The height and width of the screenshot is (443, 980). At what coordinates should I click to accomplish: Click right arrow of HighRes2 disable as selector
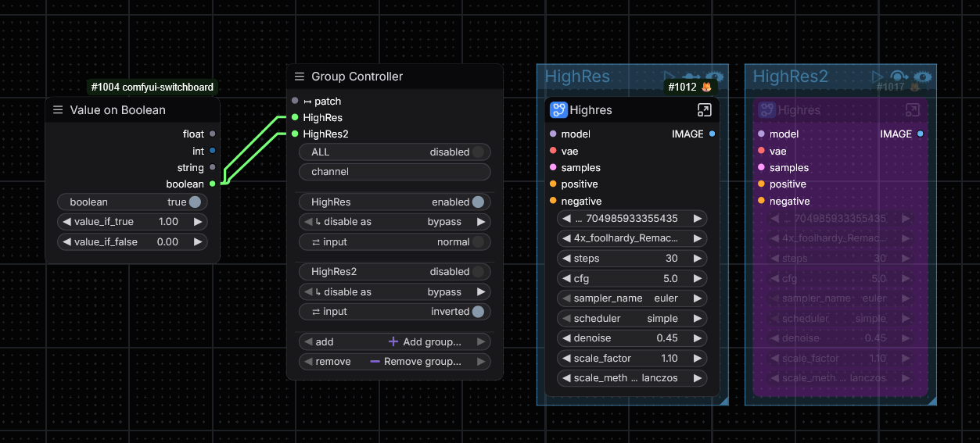pyautogui.click(x=482, y=292)
